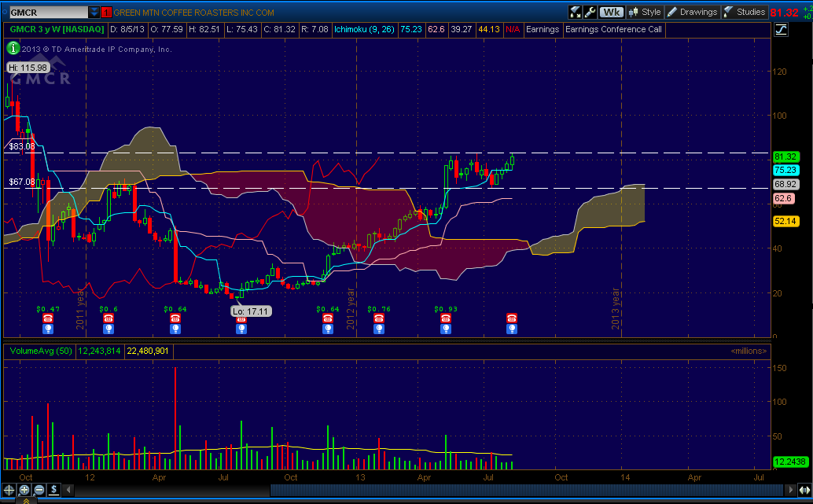This screenshot has height=504, width=813.
Task: Click the 2011 year vertical marker label
Action: pyautogui.click(x=80, y=308)
